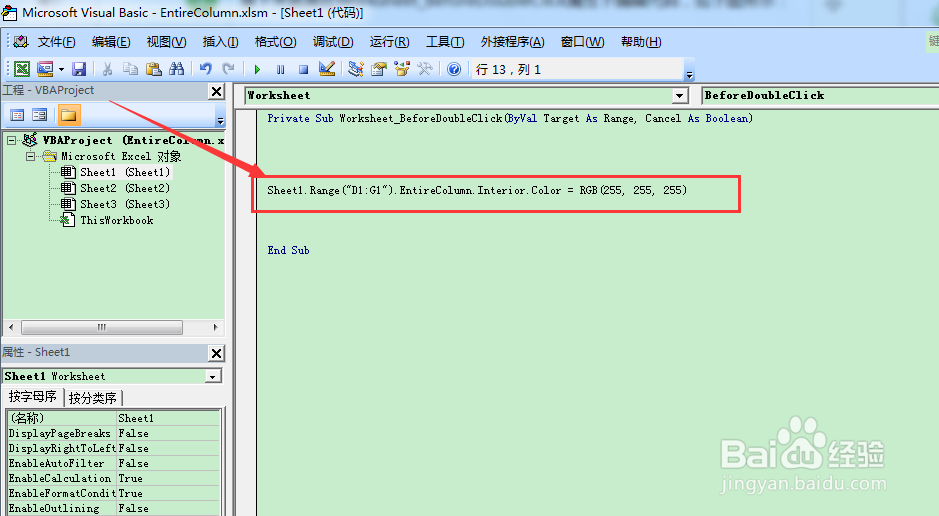
Task: Open the 插入(I) menu
Action: pos(220,42)
